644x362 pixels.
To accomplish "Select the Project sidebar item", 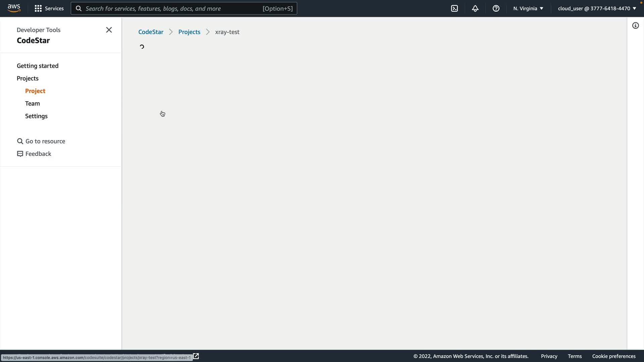I will [35, 91].
